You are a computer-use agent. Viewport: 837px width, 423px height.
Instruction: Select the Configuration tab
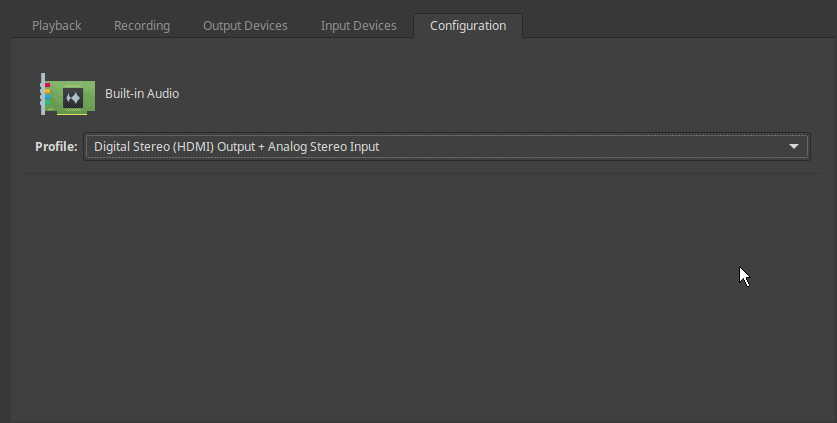[x=468, y=26]
